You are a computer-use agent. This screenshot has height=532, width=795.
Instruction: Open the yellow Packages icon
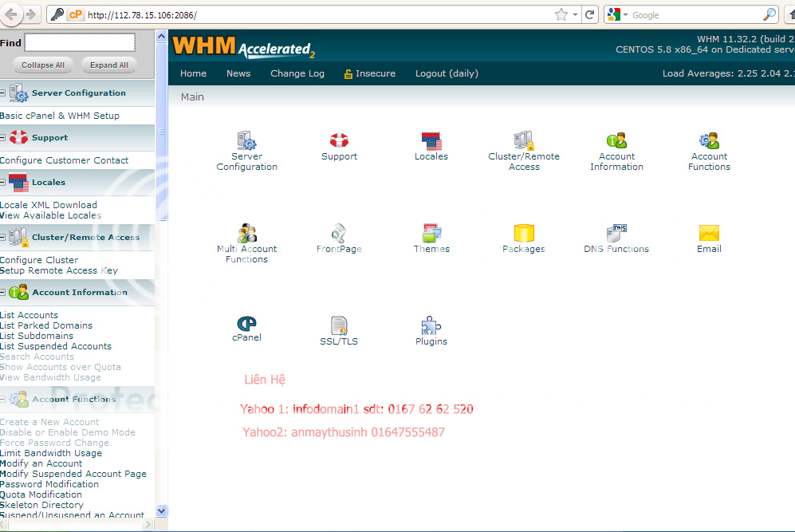(523, 234)
